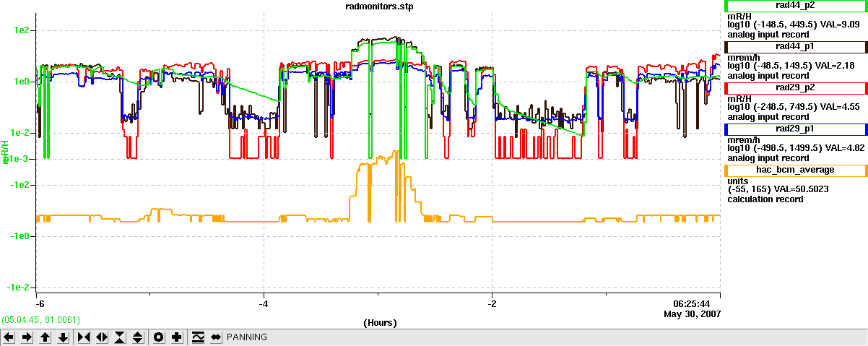Click the -6 x-axis tick label
Viewport: 868px width, 346px height.
(x=40, y=304)
